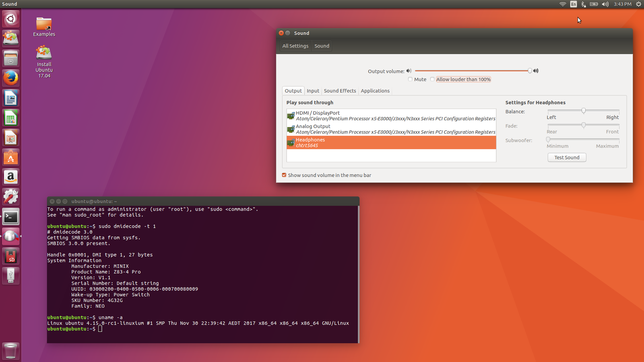Screen dimensions: 644x362
Task: Click the Fade slider handle
Action: [x=583, y=125]
